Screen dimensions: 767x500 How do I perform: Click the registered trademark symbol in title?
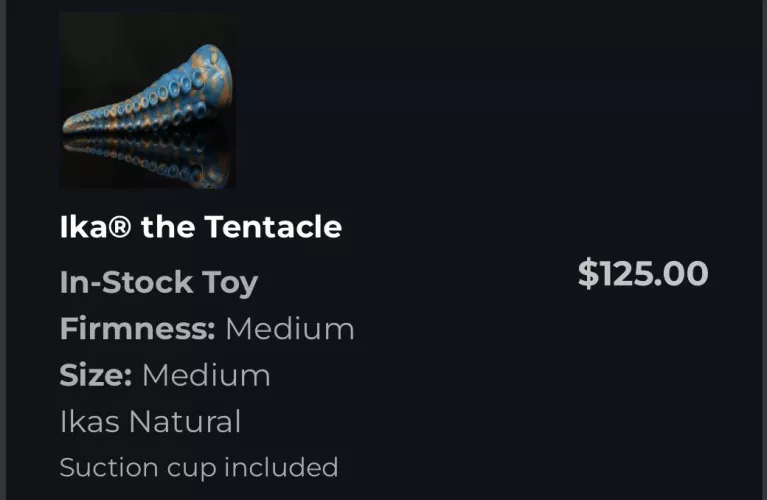pos(120,227)
